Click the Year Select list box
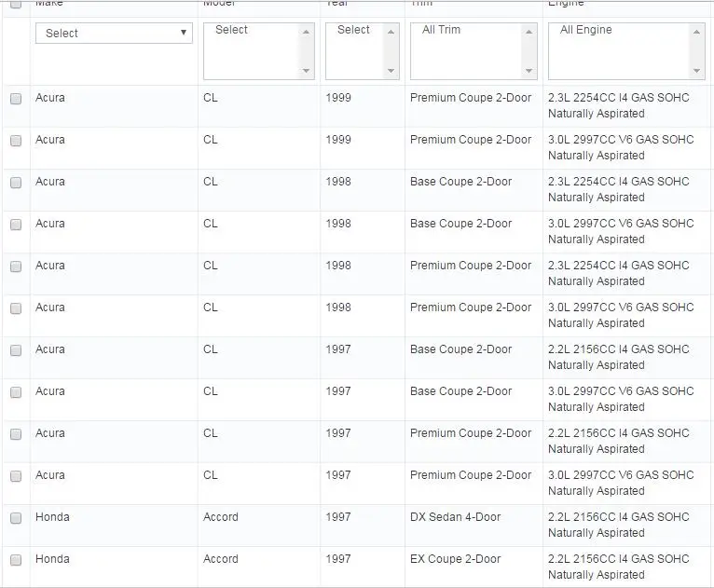The width and height of the screenshot is (714, 588). [362, 51]
